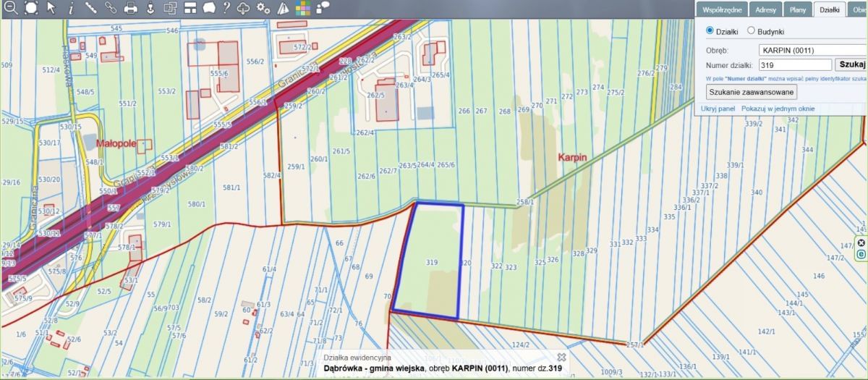This screenshot has height=380, width=868.
Task: Select the Działki radio button
Action: (x=710, y=31)
